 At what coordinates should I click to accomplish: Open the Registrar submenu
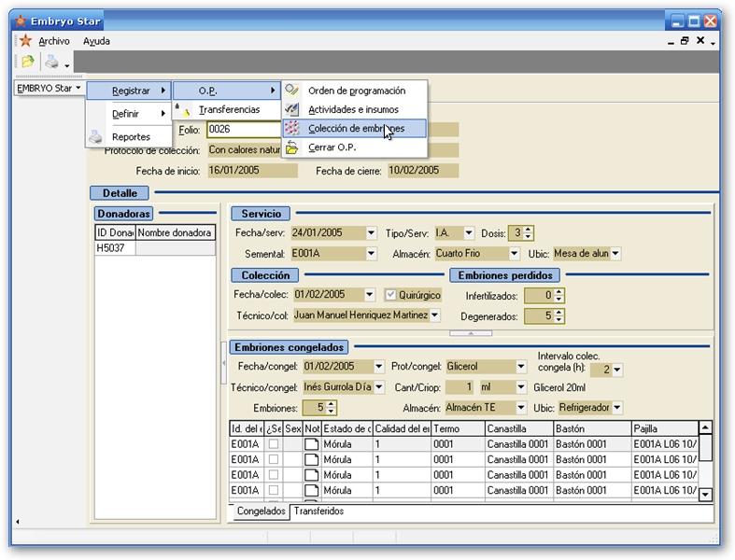pyautogui.click(x=129, y=91)
